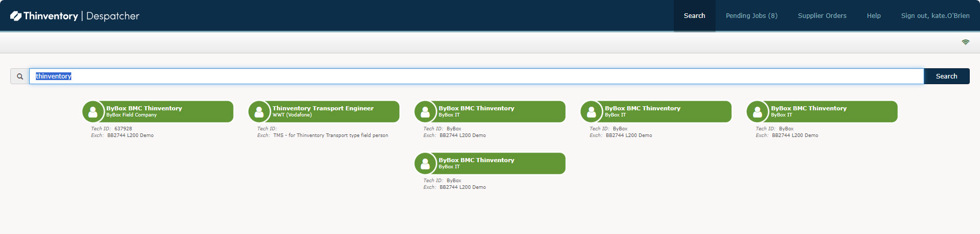
Task: Click avatar of ByBox IT card beside Transport Engineer
Action: pos(425,111)
